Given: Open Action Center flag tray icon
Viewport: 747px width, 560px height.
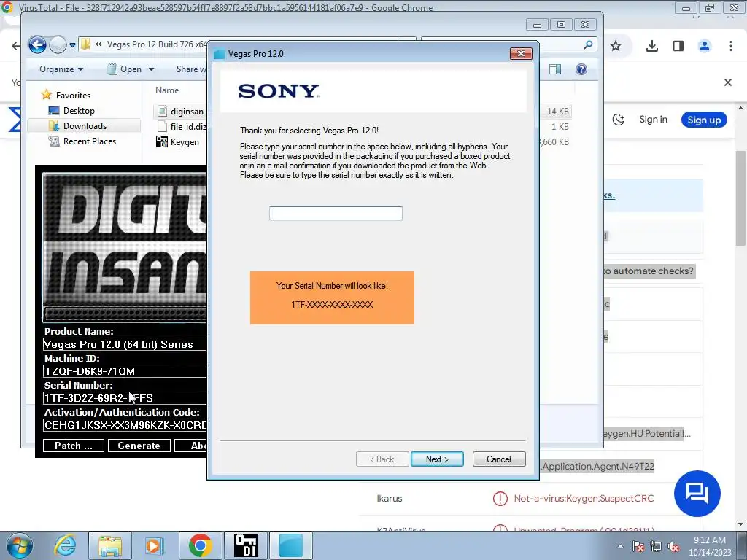Looking at the screenshot, I should pyautogui.click(x=638, y=546).
